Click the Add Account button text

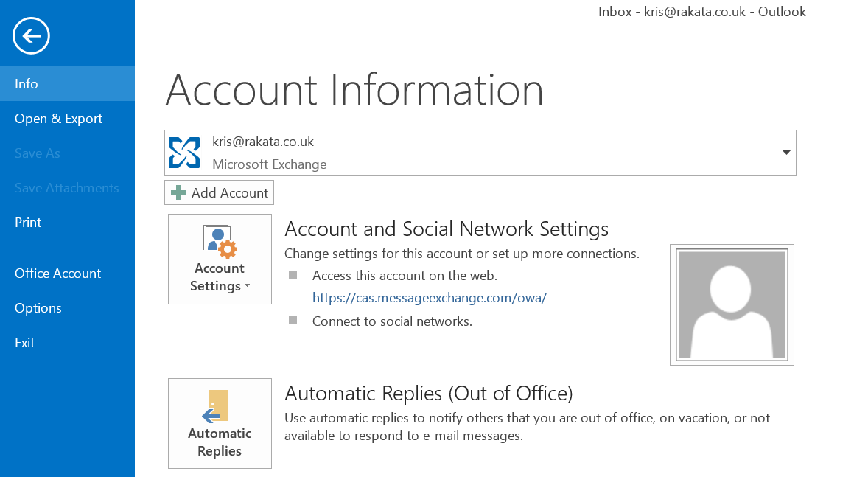(230, 193)
